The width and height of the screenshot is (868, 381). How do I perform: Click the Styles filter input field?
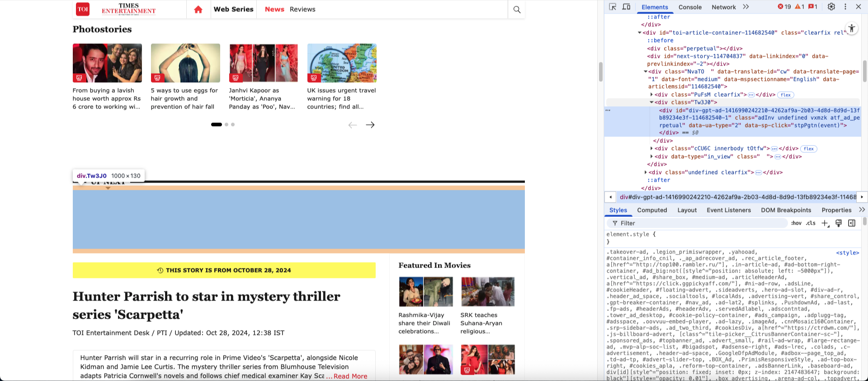pos(697,223)
